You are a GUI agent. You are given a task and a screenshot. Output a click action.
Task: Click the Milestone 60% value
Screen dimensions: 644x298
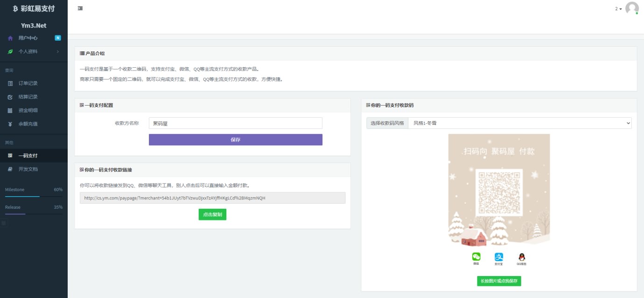pos(58,190)
